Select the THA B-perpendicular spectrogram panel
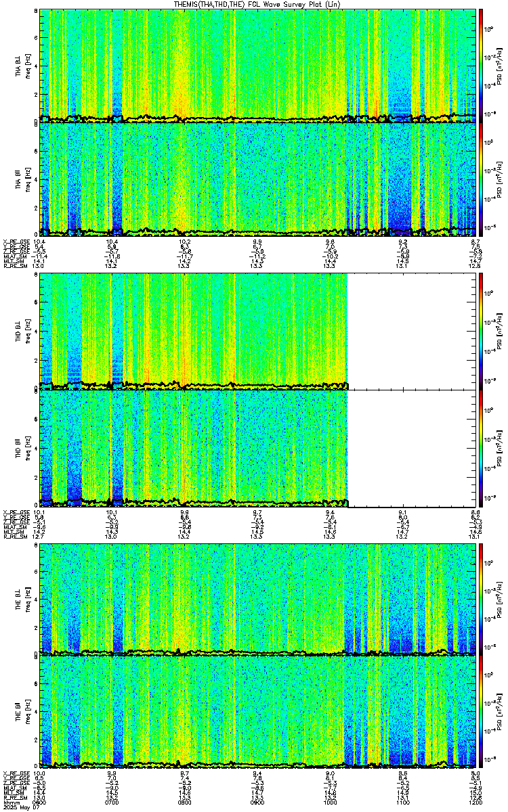Screen dimensions: 508x812 coord(258,66)
